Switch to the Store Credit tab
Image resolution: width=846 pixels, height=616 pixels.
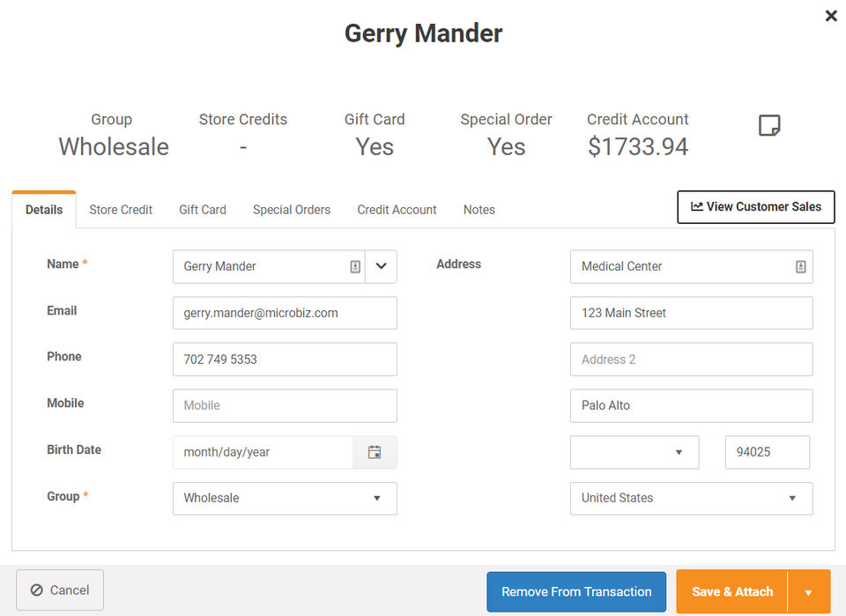[x=121, y=210]
